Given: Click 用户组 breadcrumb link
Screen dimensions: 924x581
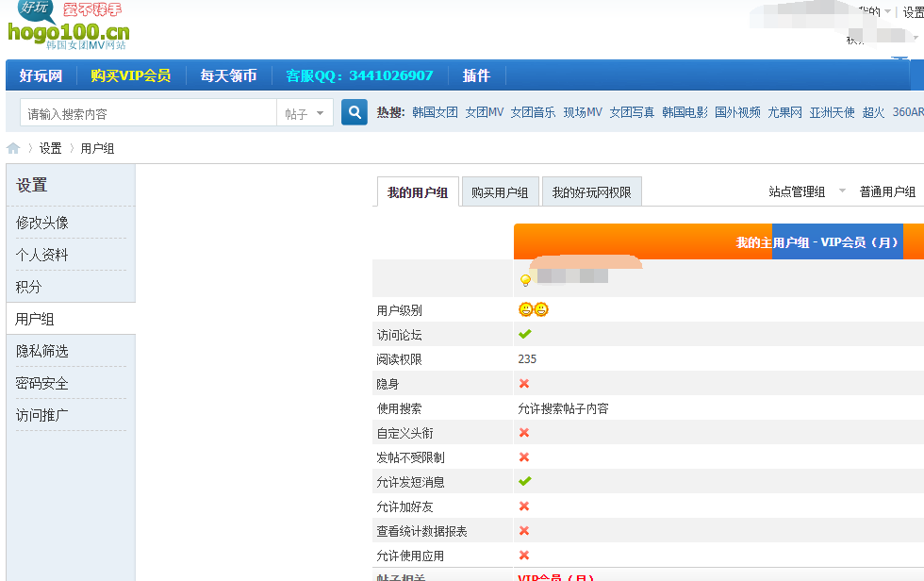Looking at the screenshot, I should tap(97, 148).
